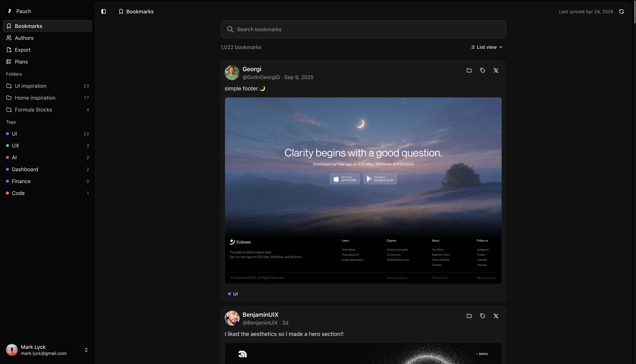636x364 pixels.
Task: Open the Home inspiration folder
Action: coord(48,97)
